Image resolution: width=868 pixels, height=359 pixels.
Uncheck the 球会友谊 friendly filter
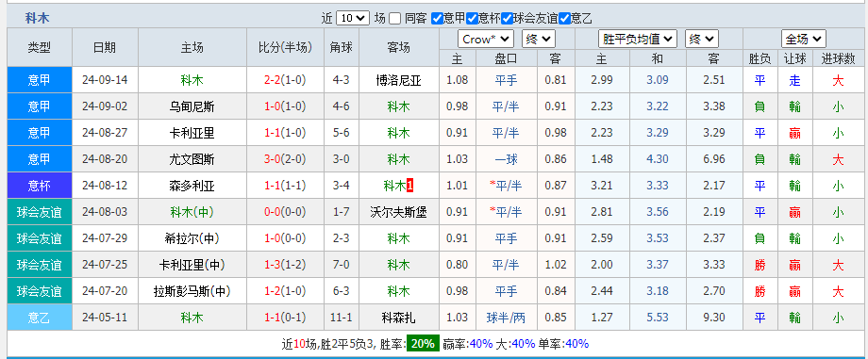coord(507,18)
